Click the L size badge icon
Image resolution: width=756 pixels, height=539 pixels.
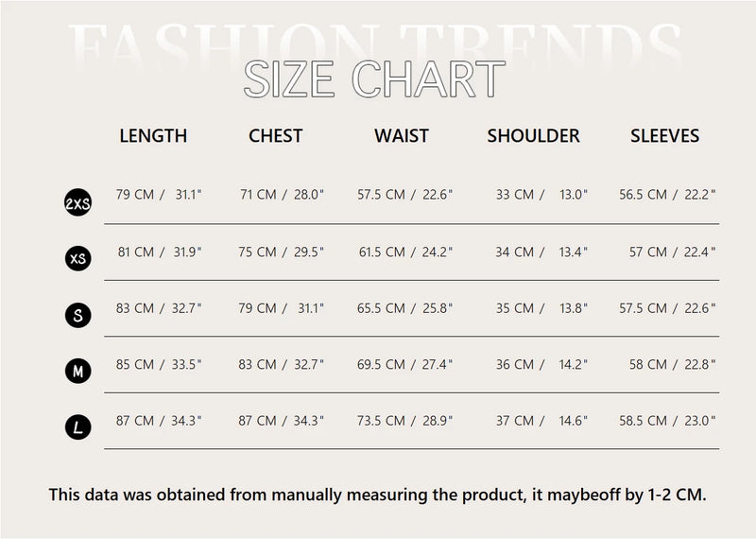pyautogui.click(x=78, y=426)
